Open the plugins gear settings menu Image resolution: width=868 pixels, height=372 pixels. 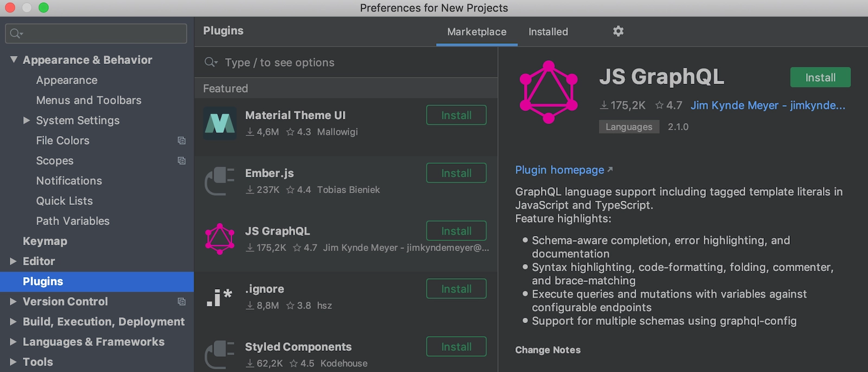point(618,31)
